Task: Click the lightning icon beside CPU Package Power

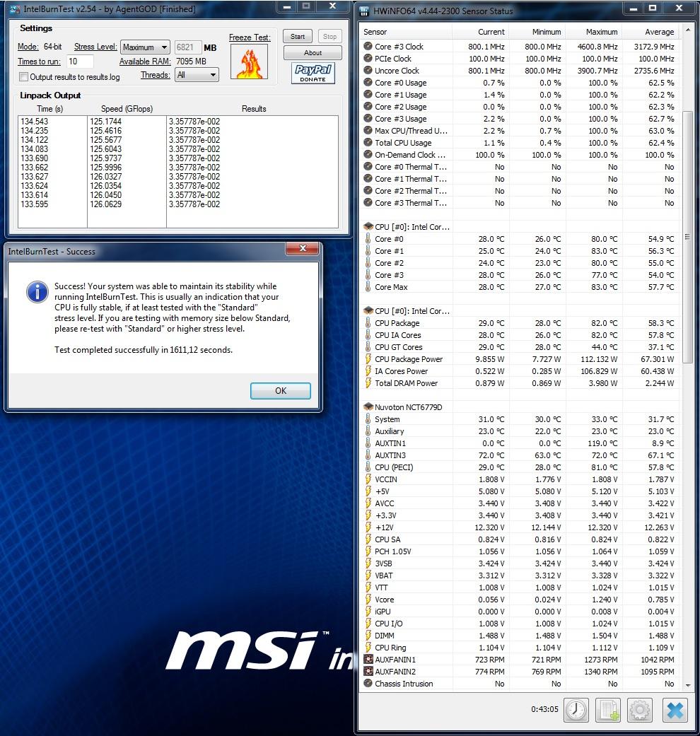Action: (368, 359)
